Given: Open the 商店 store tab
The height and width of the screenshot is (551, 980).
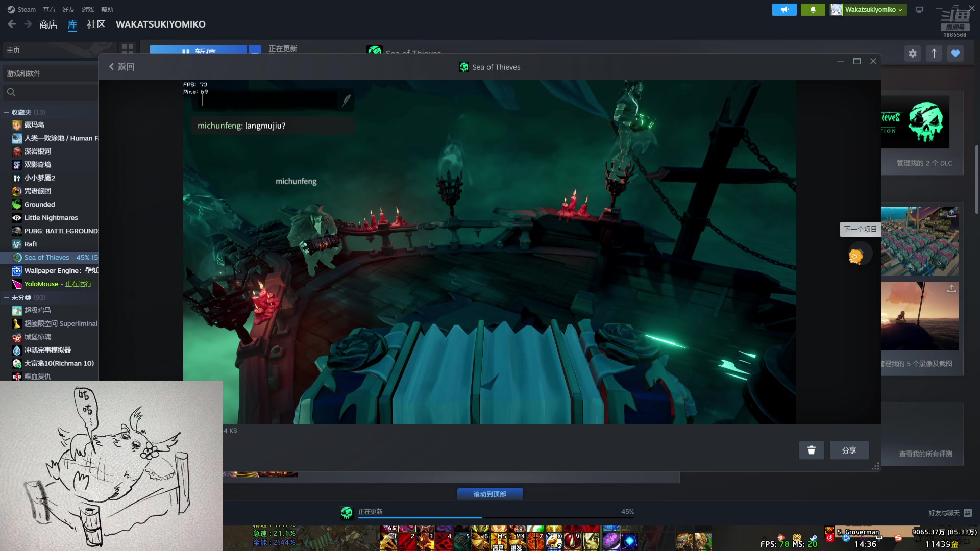Looking at the screenshot, I should [48, 24].
